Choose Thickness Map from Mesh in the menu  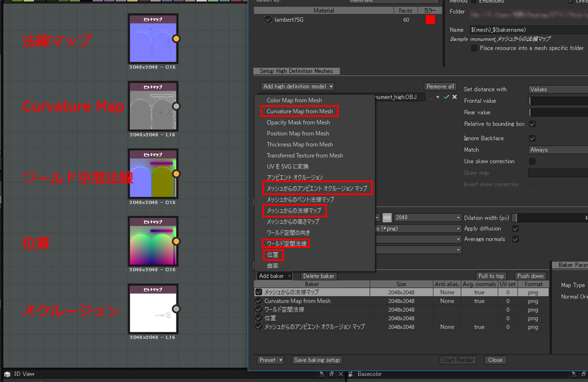tap(300, 145)
